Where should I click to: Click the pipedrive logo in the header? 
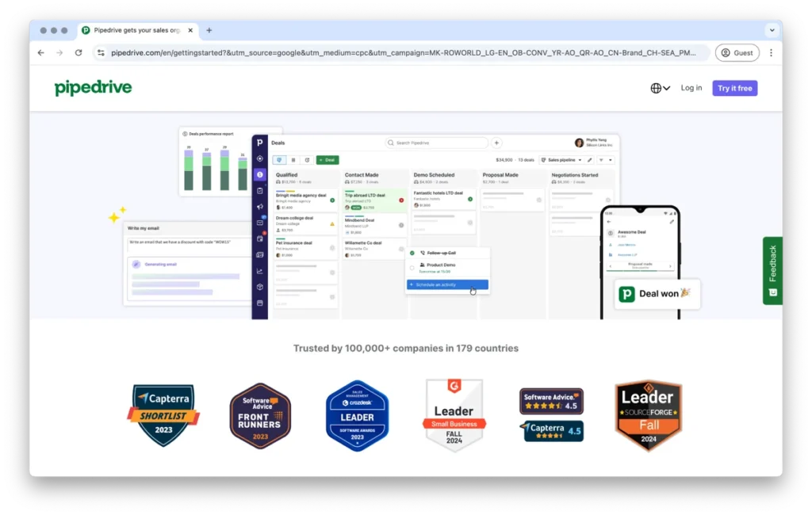pos(94,87)
